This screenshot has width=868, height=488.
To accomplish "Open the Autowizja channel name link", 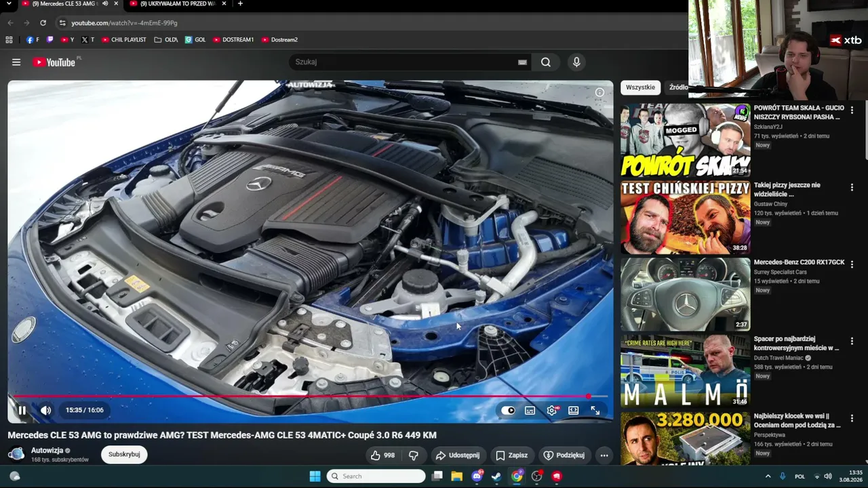I will click(x=47, y=451).
